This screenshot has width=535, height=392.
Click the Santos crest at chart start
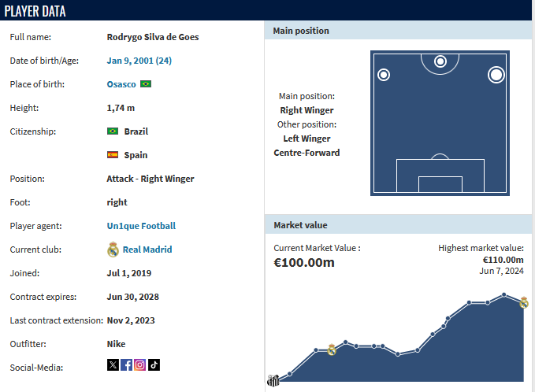pos(273,380)
